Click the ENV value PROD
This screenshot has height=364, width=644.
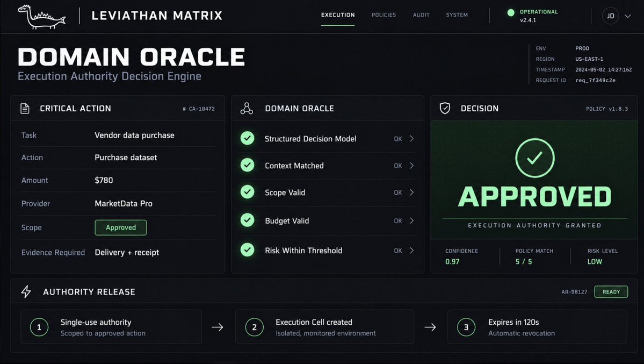pyautogui.click(x=582, y=48)
